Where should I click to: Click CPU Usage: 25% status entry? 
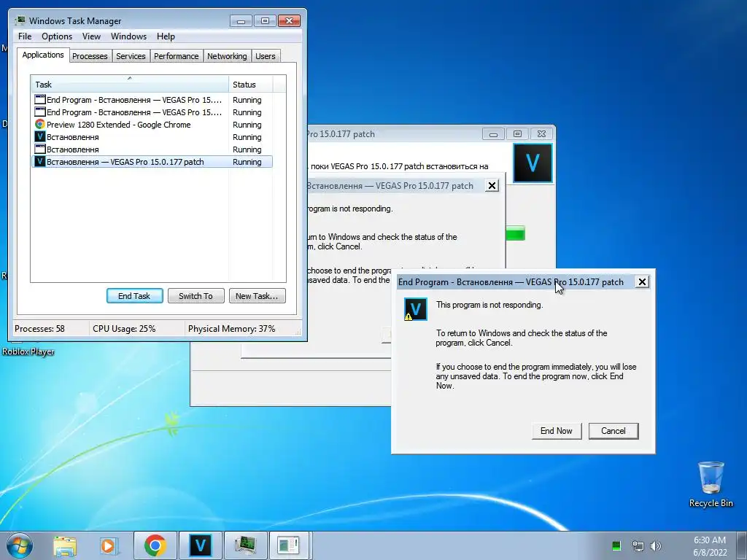coord(124,329)
